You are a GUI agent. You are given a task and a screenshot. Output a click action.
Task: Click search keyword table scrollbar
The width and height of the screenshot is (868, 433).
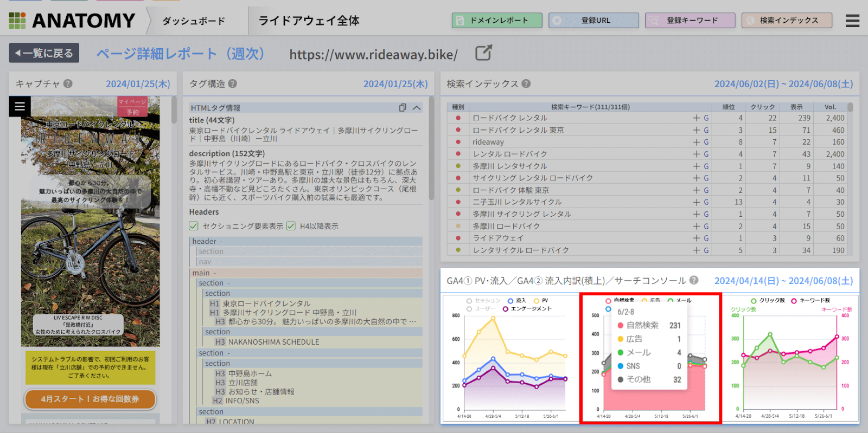pos(850,107)
